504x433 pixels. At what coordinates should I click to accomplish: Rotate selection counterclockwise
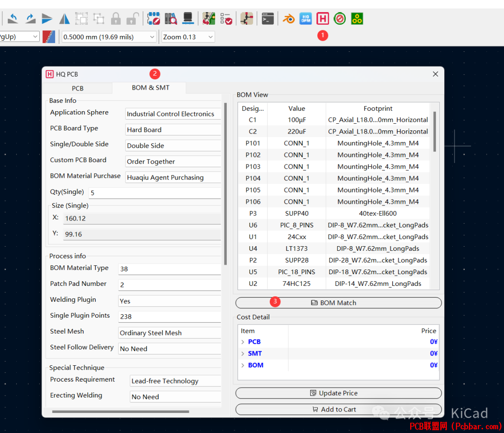pyautogui.click(x=13, y=19)
